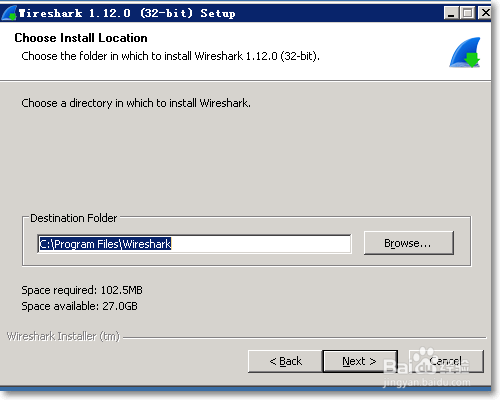Click the Destination Folder path field

tap(194, 244)
